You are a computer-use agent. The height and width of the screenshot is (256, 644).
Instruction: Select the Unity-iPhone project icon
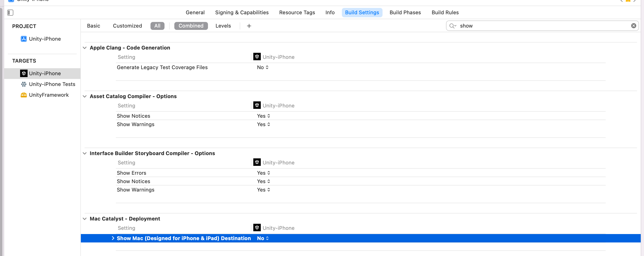point(24,39)
